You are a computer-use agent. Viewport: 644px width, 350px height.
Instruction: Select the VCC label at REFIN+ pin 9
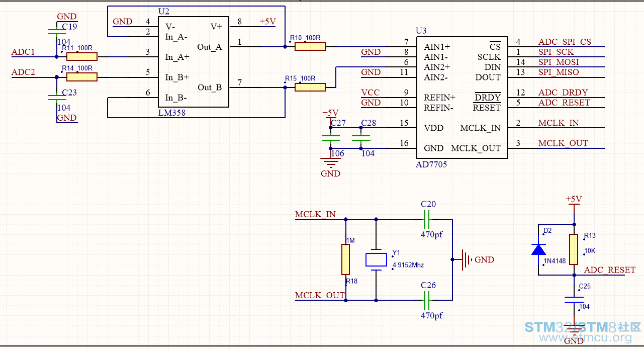pyautogui.click(x=371, y=93)
